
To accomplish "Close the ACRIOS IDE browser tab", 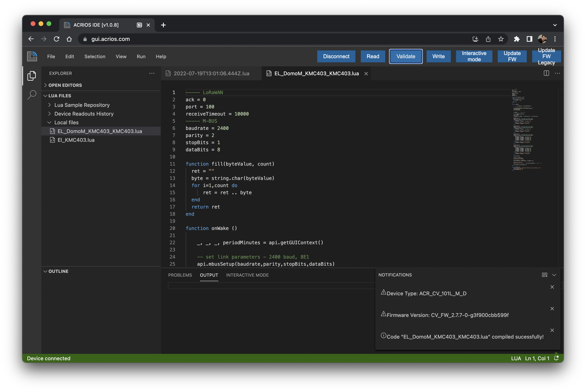I will (x=148, y=25).
